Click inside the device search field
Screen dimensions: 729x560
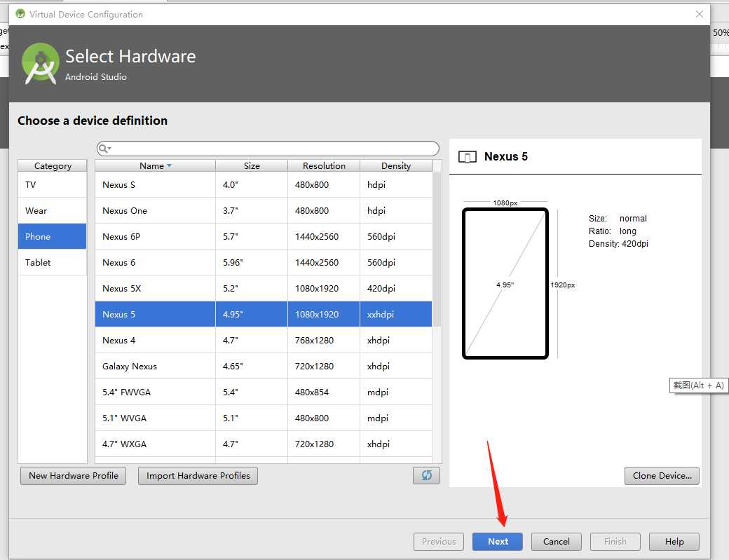(268, 149)
